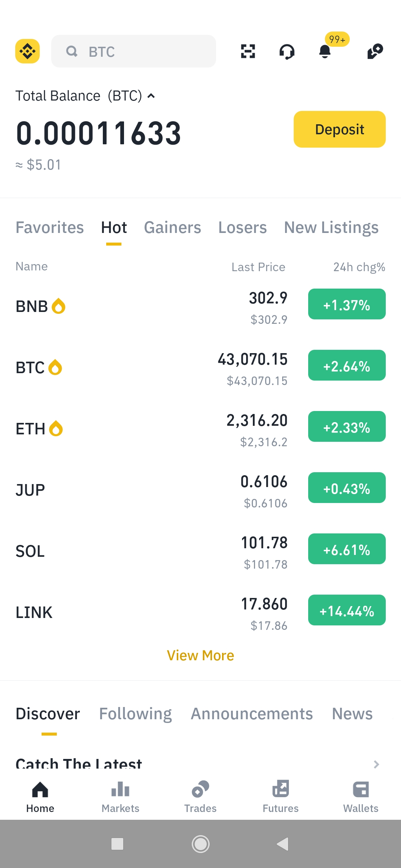Open the Announcements tab

(252, 714)
